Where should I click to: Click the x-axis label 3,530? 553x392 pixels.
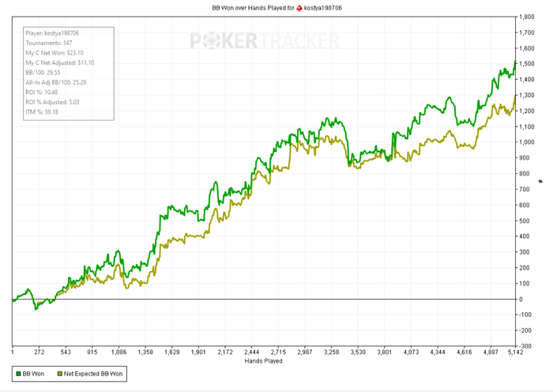(x=358, y=352)
